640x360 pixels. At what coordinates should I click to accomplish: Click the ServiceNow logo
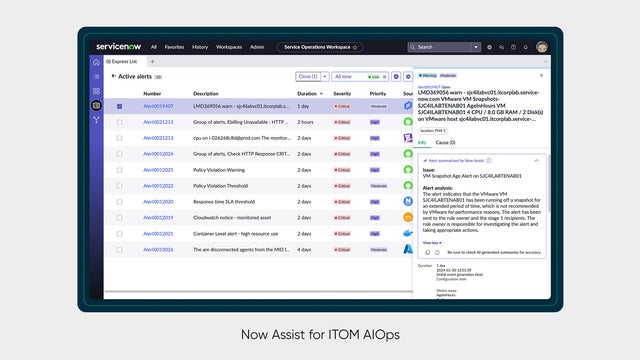tap(118, 47)
